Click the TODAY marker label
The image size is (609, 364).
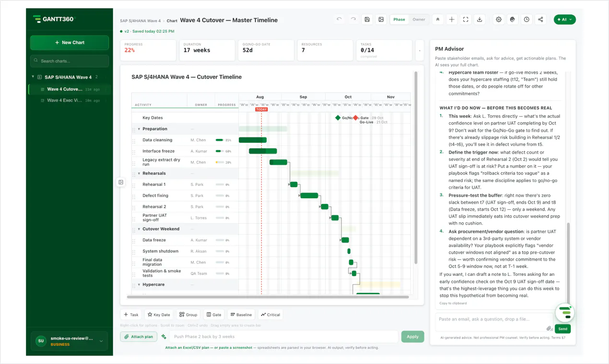(x=261, y=109)
